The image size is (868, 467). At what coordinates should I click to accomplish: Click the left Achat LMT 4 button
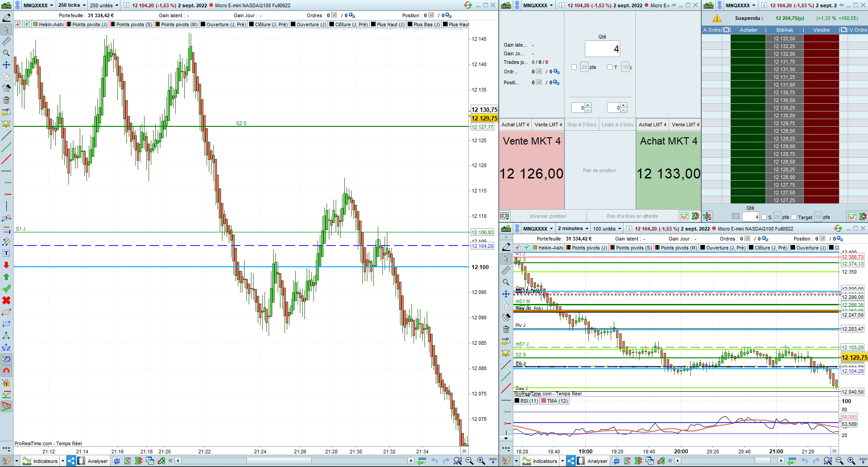(515, 125)
